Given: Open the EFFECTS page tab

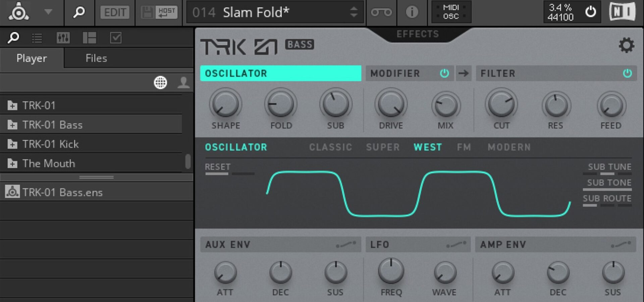Looking at the screenshot, I should click(418, 34).
